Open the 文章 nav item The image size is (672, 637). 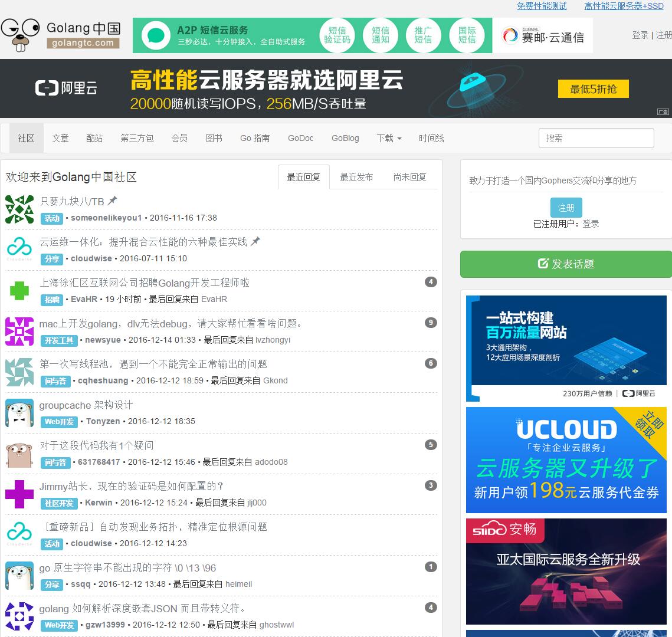coord(60,138)
